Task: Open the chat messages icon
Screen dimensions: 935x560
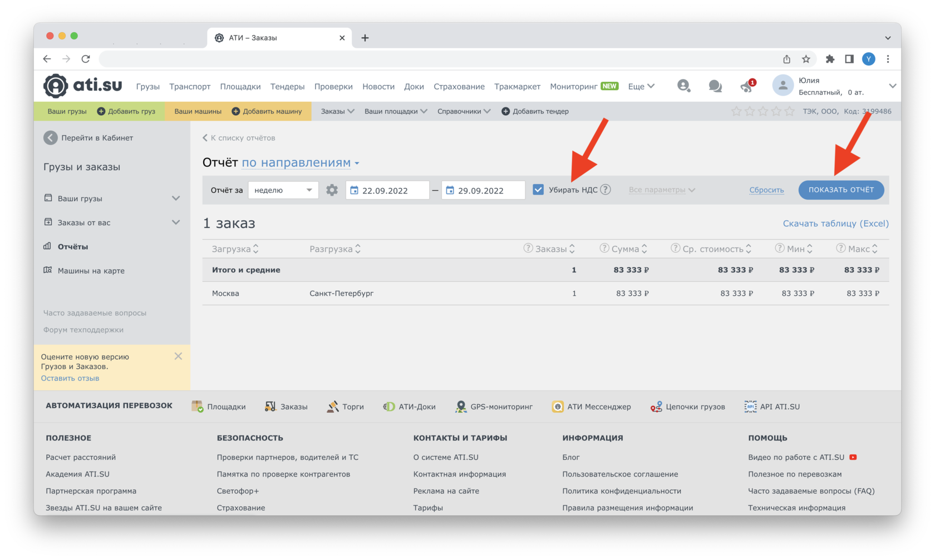Action: point(715,86)
